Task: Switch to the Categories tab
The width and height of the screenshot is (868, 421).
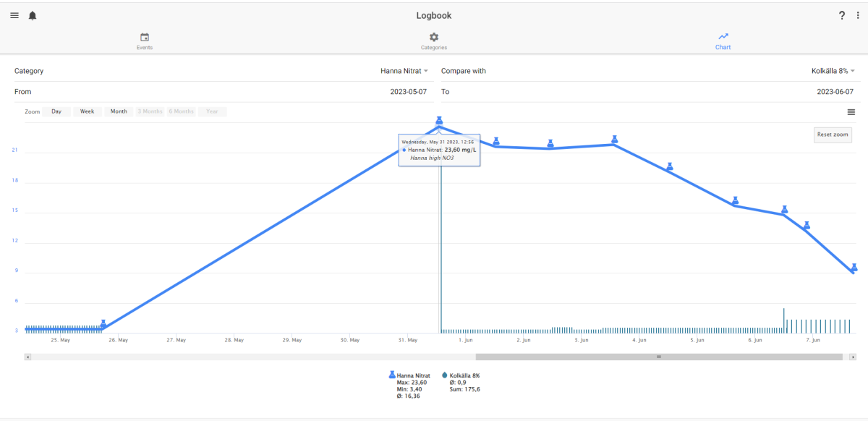Action: (434, 41)
